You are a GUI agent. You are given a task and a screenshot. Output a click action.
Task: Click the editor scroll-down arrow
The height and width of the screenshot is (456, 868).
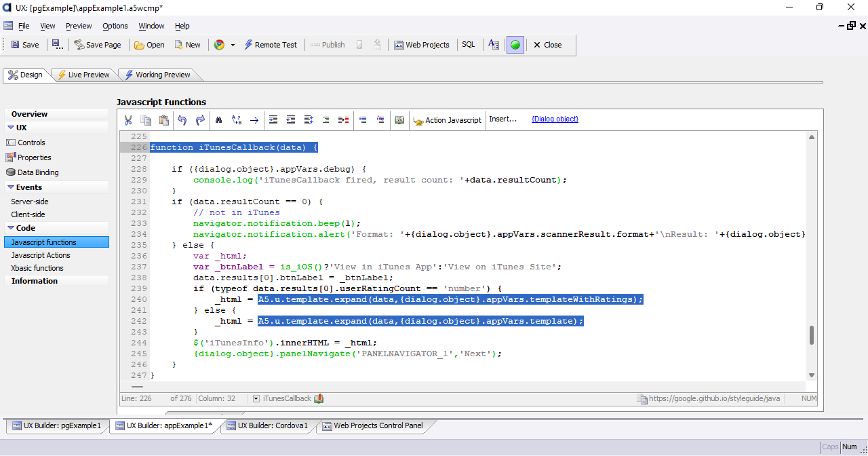click(812, 375)
